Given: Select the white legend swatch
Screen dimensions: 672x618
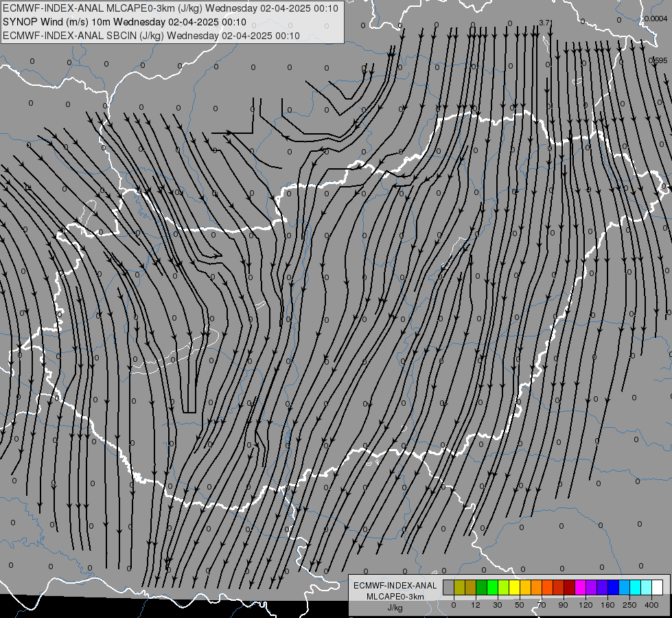Looking at the screenshot, I should [x=658, y=587].
